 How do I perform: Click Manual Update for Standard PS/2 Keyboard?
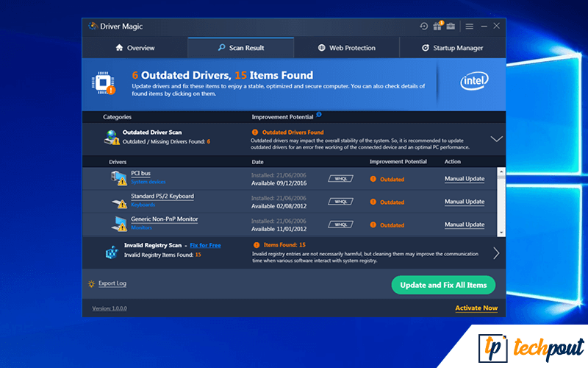point(465,202)
